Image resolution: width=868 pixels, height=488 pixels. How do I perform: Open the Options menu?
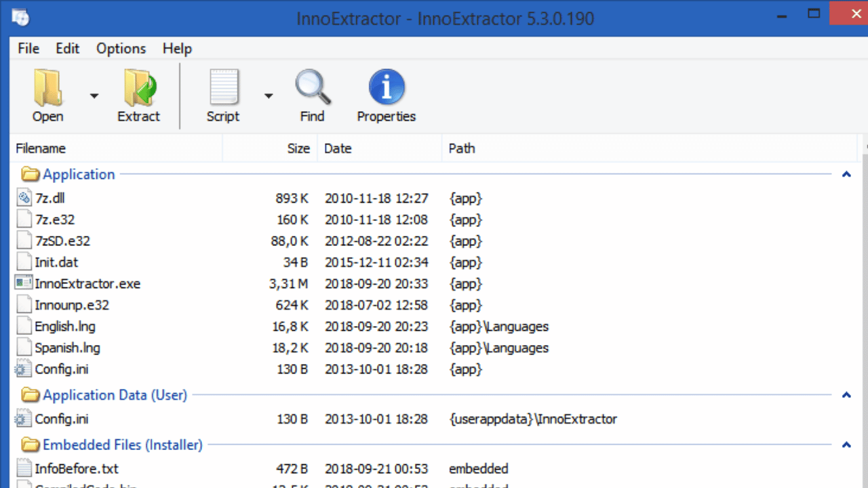click(x=121, y=49)
